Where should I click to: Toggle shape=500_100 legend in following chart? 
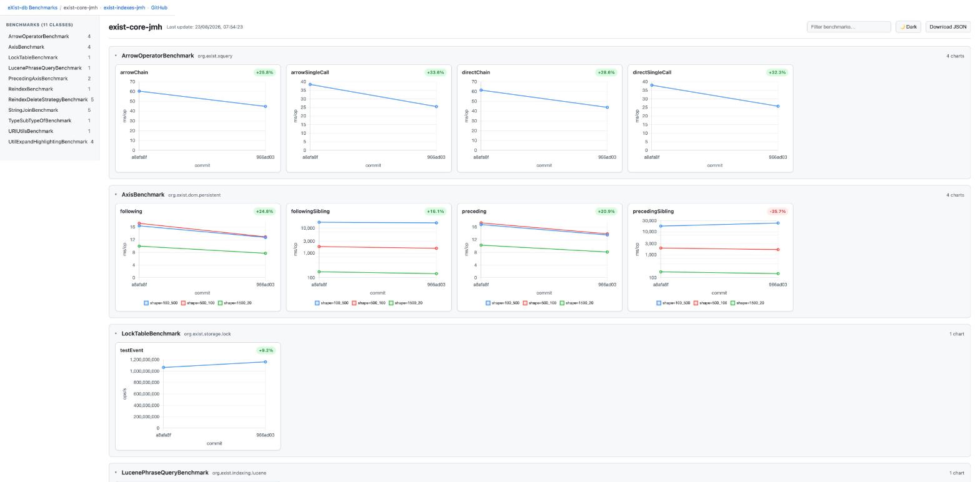pos(198,303)
